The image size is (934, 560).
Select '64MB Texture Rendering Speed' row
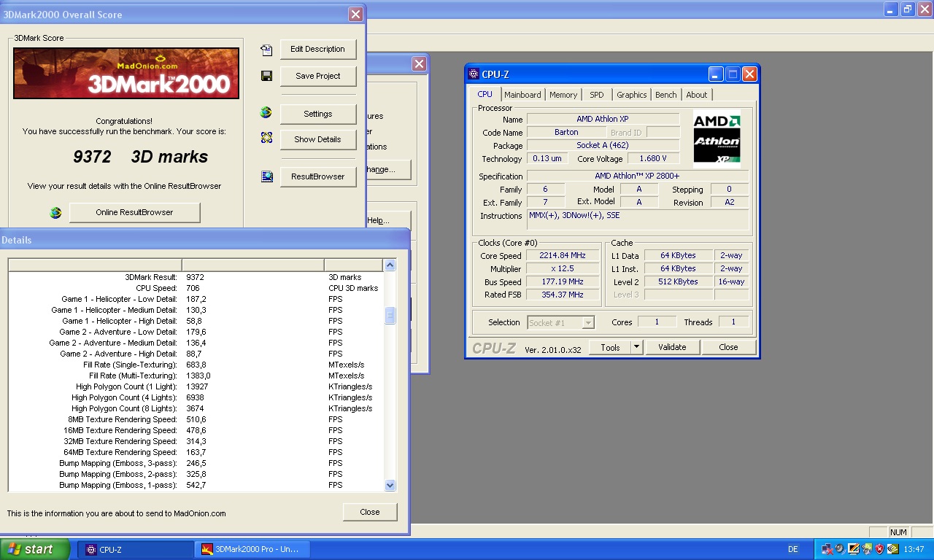click(196, 452)
